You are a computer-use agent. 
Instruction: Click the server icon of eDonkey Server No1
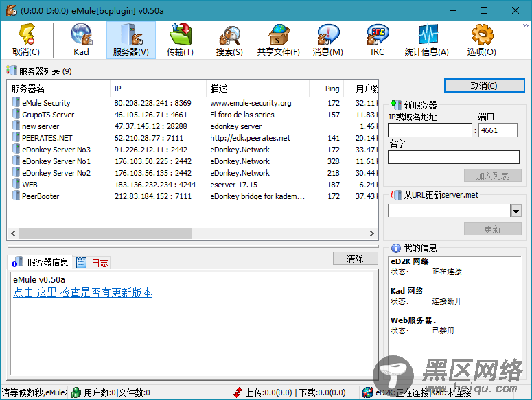pos(16,161)
